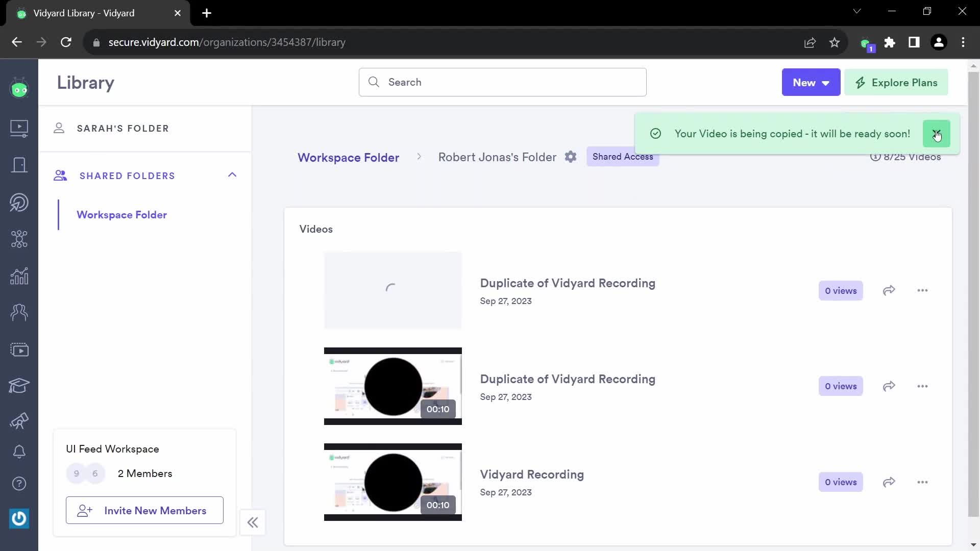The width and height of the screenshot is (980, 551).
Task: Click 0 views on first Duplicate of Vidyard Recording
Action: point(841,290)
